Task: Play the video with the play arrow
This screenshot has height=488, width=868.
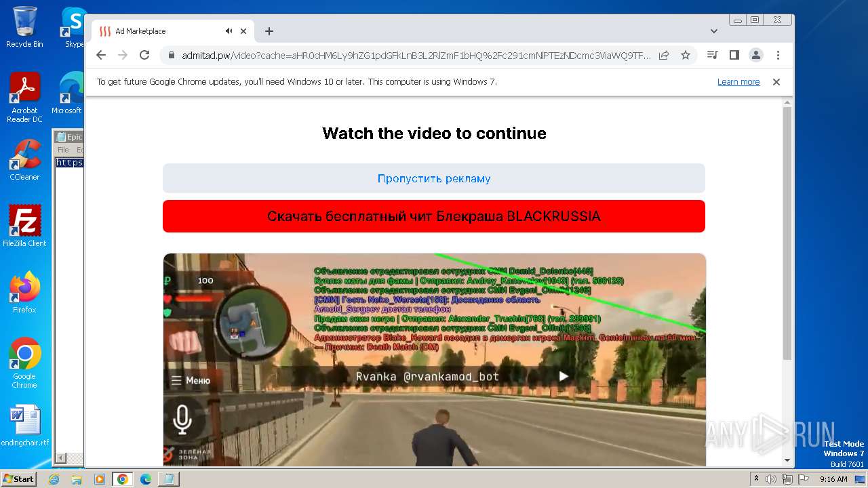Action: point(564,376)
